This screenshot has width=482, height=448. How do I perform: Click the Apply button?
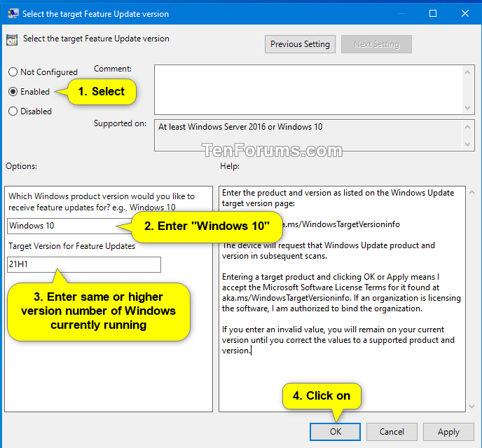(x=448, y=432)
